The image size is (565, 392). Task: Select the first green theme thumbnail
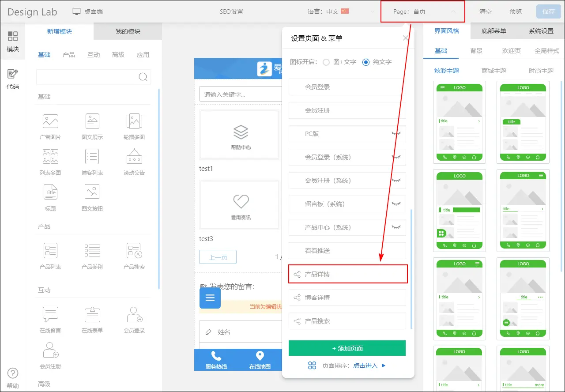tap(460, 122)
